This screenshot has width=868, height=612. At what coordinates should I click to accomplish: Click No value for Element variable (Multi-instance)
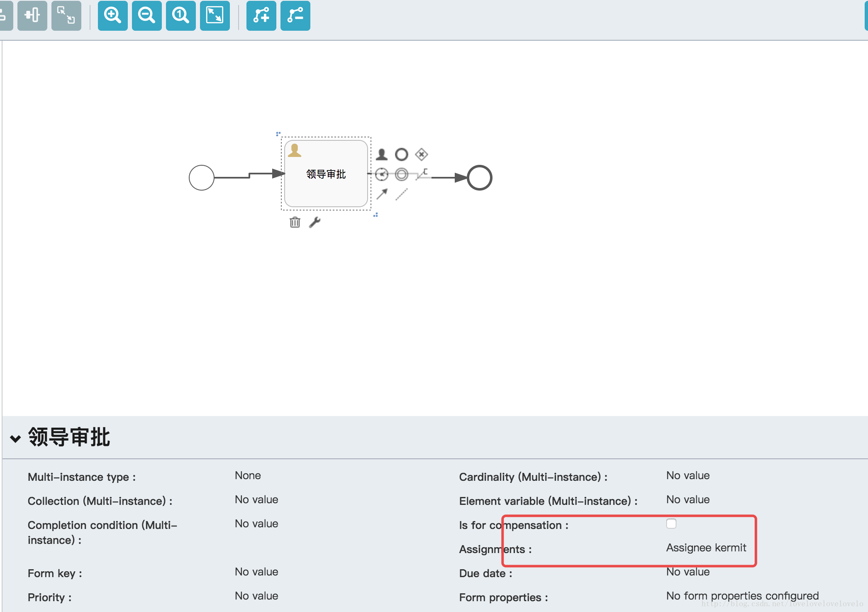coord(688,499)
